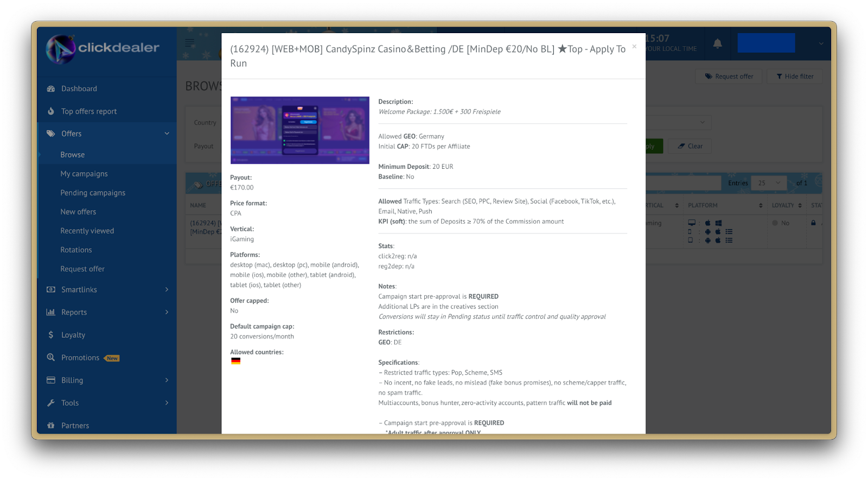Close the offer details modal
Image resolution: width=868 pixels, height=481 pixels.
tap(634, 47)
